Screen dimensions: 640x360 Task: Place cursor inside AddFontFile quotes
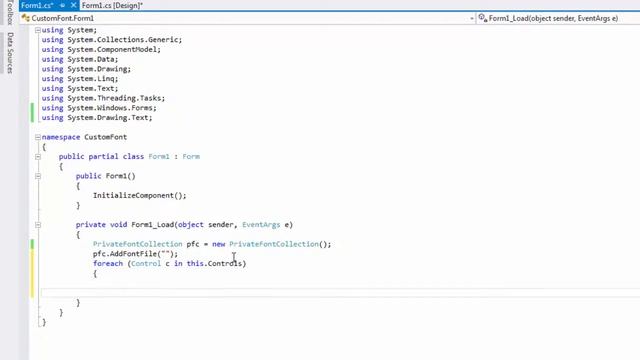tap(165, 253)
